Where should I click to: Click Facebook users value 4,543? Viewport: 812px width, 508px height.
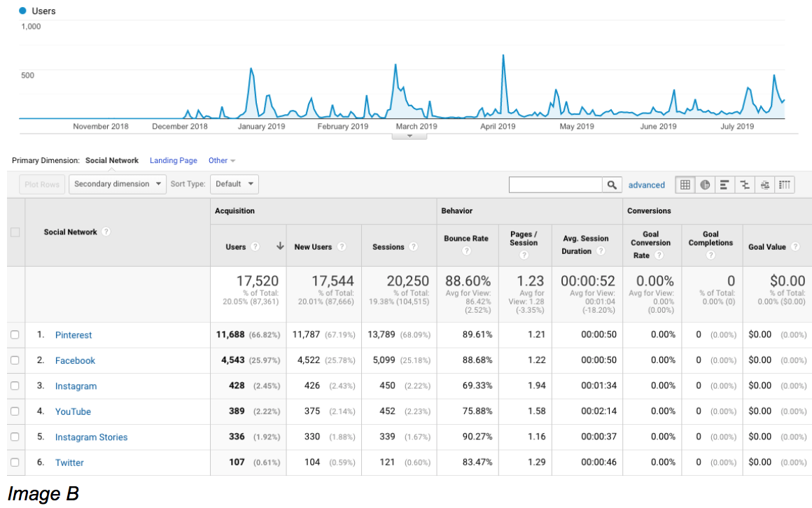click(x=232, y=360)
